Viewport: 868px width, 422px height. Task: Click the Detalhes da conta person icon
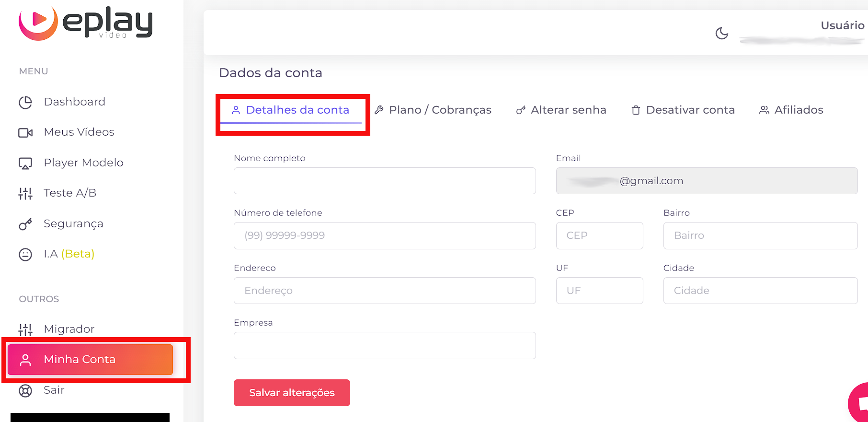pyautogui.click(x=236, y=110)
